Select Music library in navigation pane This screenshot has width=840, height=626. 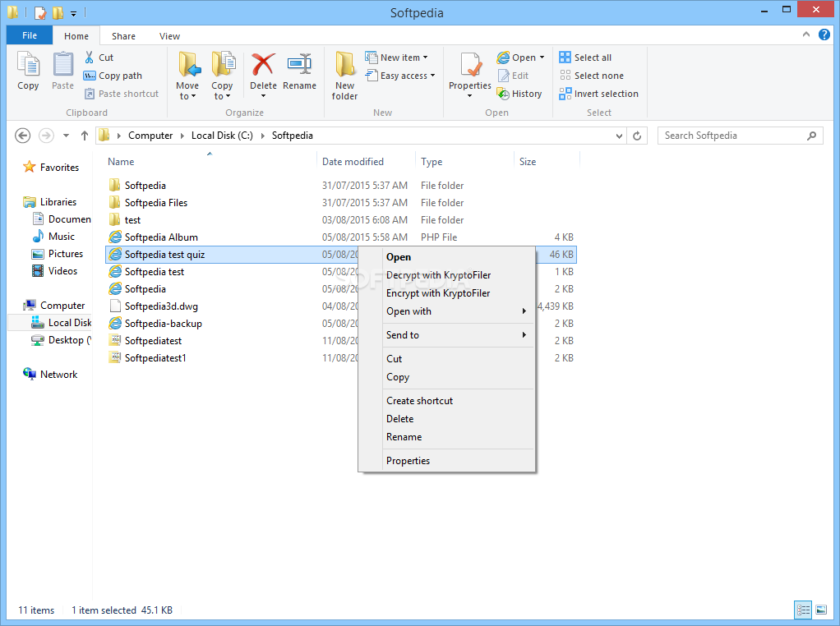pos(53,236)
